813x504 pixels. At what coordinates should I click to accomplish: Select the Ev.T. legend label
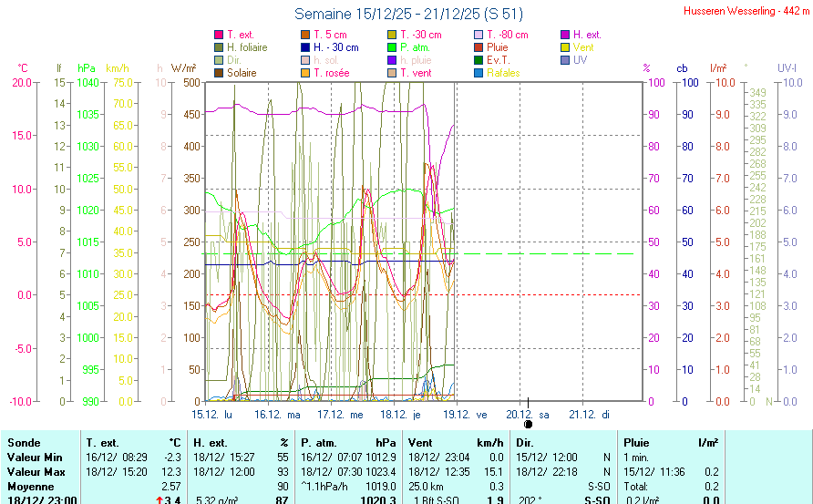498,60
